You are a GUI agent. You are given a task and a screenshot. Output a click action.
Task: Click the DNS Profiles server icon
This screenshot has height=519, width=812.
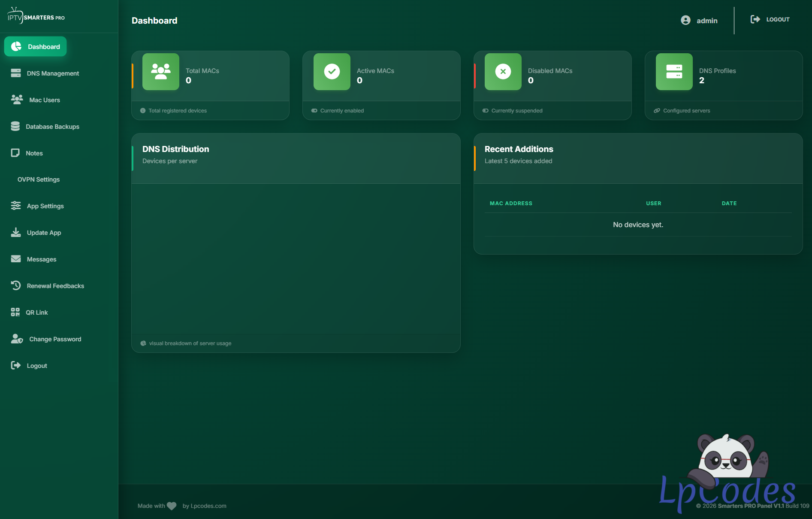pos(674,72)
